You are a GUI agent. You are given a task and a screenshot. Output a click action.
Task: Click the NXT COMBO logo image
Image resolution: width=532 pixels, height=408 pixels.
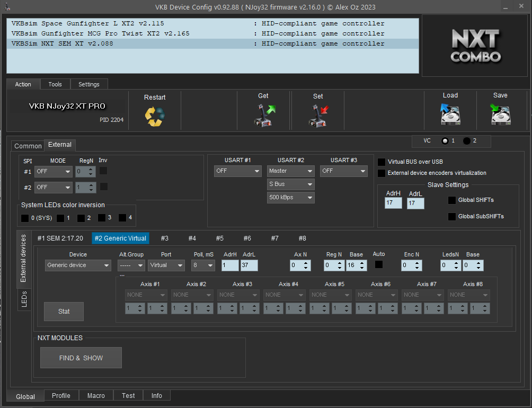(476, 46)
